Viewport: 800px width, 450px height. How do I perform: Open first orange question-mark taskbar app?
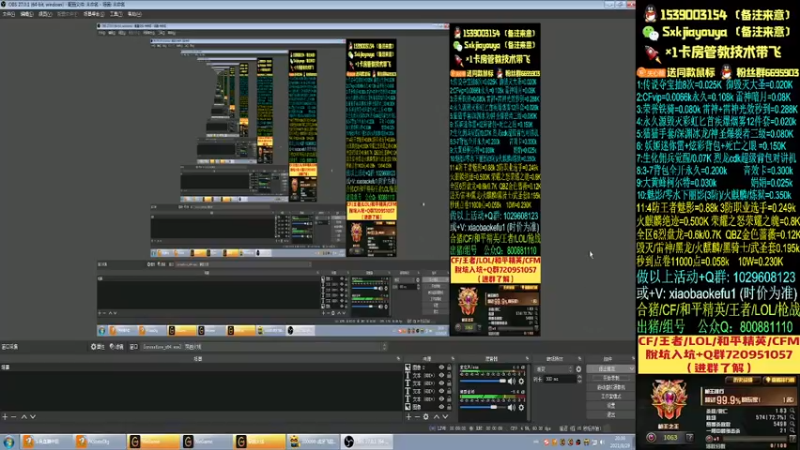46,441
